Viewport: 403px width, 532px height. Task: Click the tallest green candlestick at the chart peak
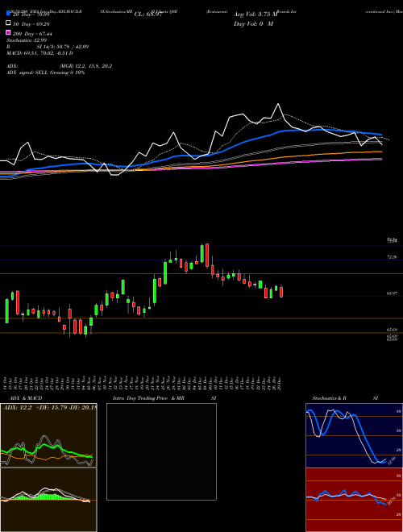click(x=202, y=253)
